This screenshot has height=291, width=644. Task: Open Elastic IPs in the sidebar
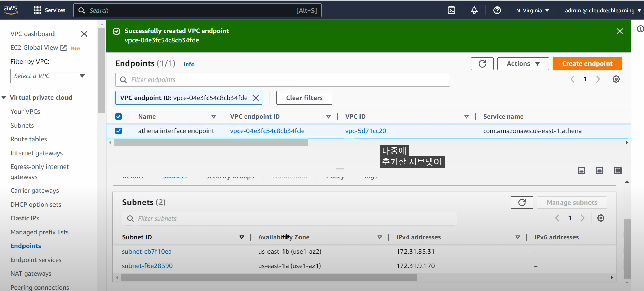pyautogui.click(x=25, y=218)
